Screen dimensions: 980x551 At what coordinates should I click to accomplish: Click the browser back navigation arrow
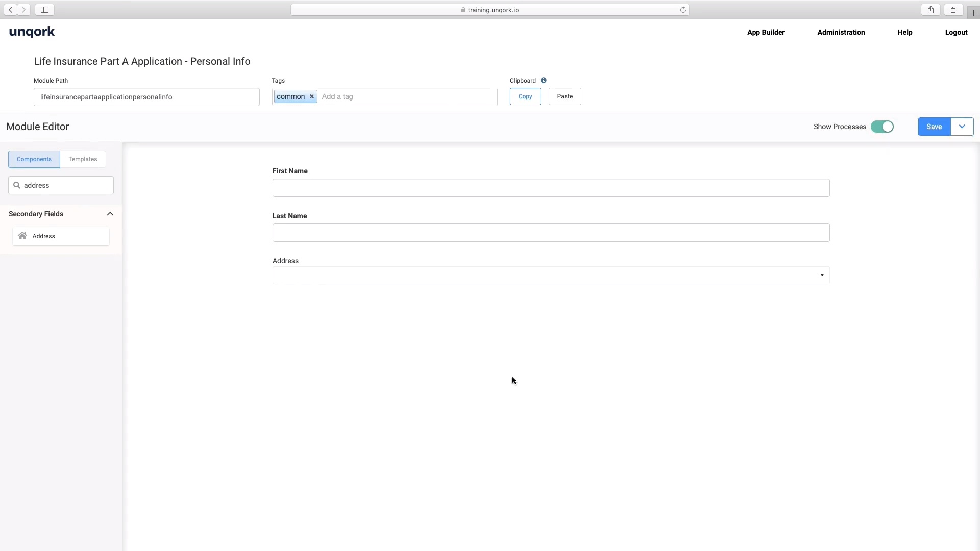(10, 10)
